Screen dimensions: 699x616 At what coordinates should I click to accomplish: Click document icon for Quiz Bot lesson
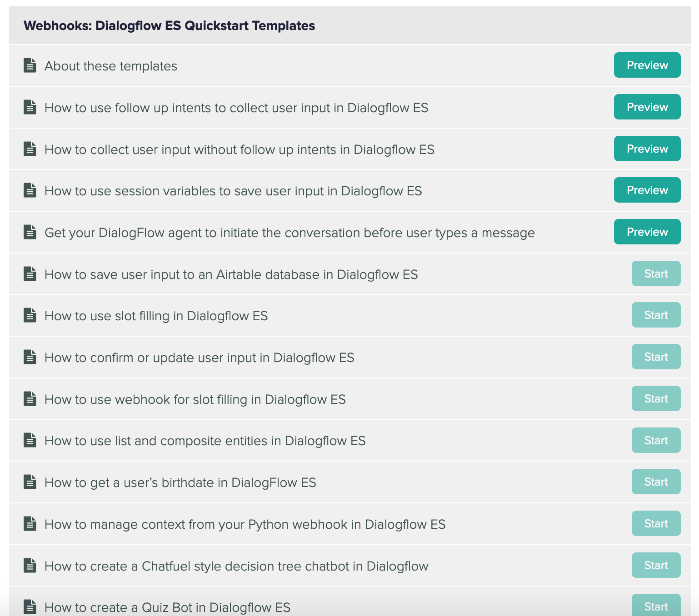point(30,607)
